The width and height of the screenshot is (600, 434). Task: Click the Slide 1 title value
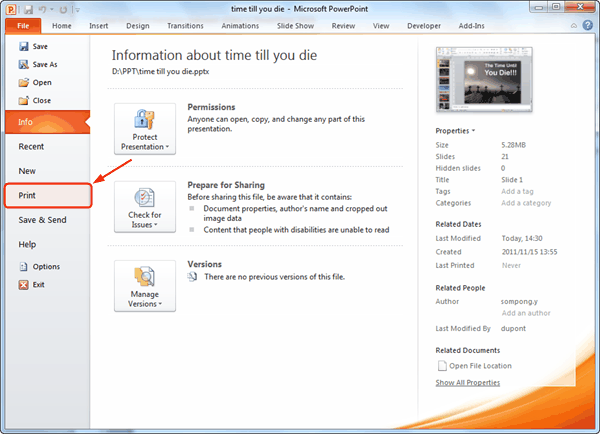point(512,179)
